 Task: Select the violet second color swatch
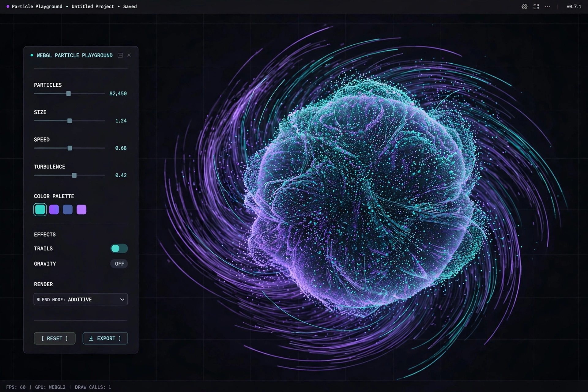pyautogui.click(x=54, y=209)
